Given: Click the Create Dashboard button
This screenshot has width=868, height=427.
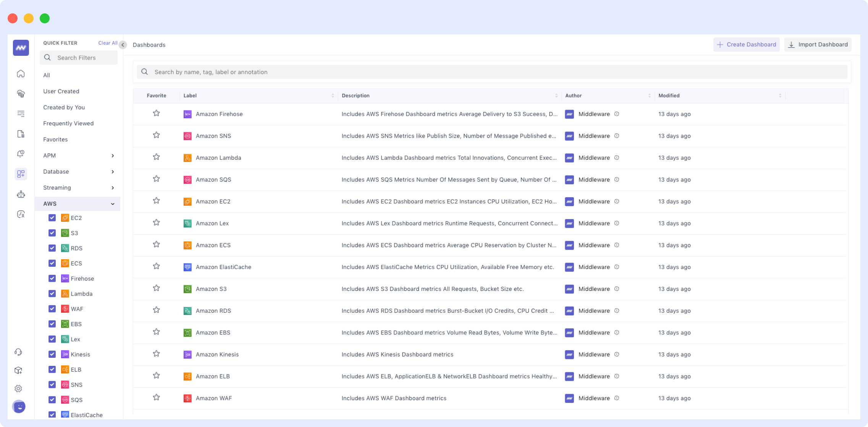Looking at the screenshot, I should [x=746, y=45].
